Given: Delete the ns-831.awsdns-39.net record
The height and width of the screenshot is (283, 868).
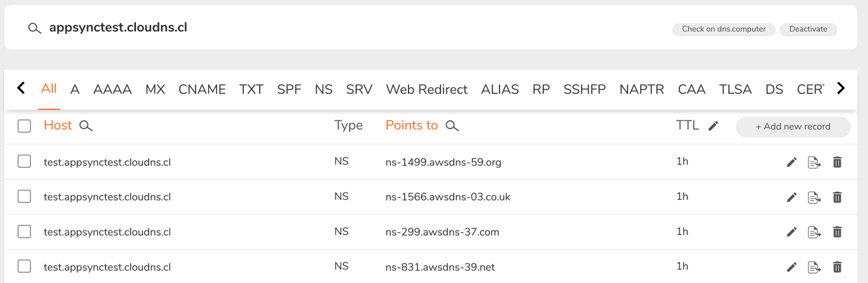Looking at the screenshot, I should pyautogui.click(x=837, y=267).
